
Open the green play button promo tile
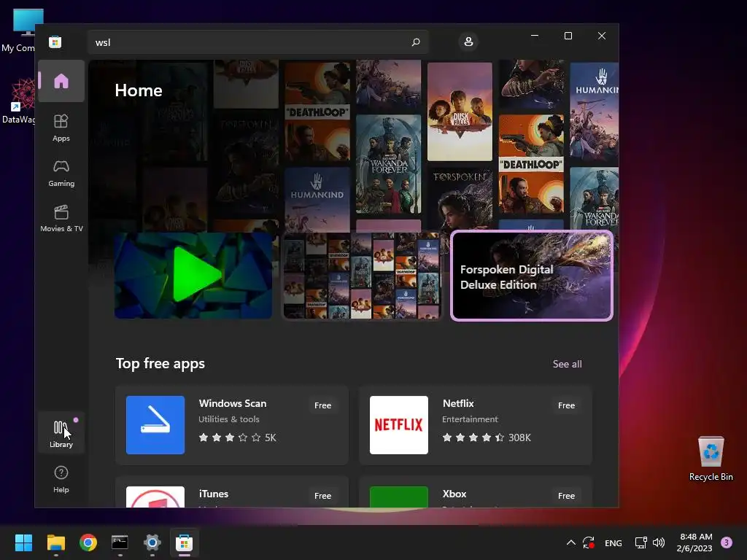pyautogui.click(x=193, y=275)
